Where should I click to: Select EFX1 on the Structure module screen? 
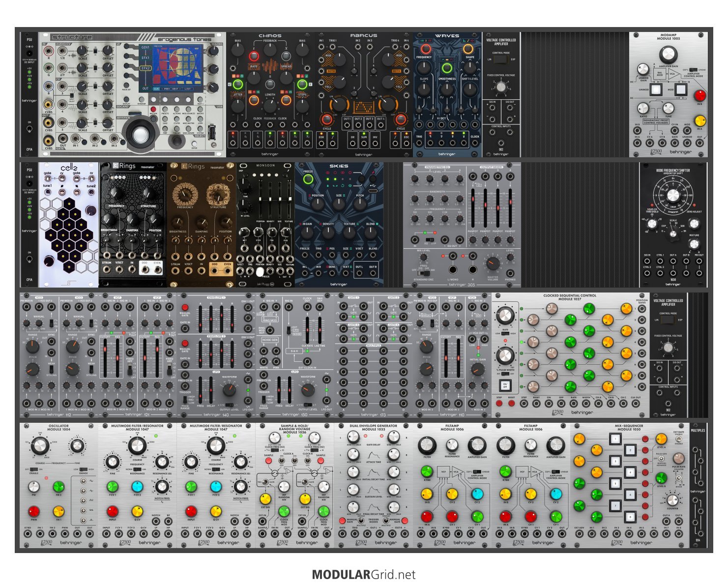146,58
